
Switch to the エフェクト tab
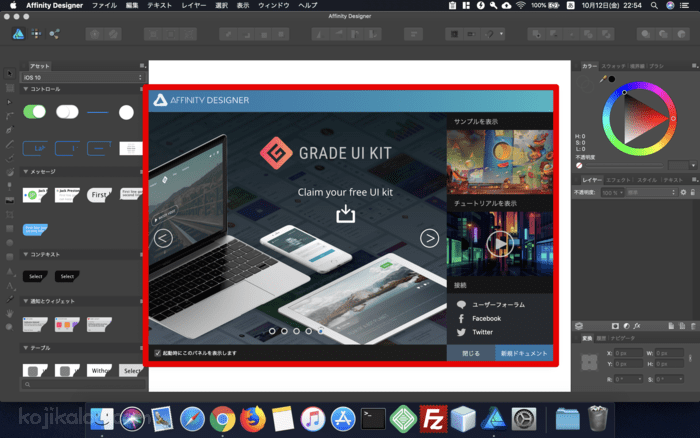click(618, 180)
